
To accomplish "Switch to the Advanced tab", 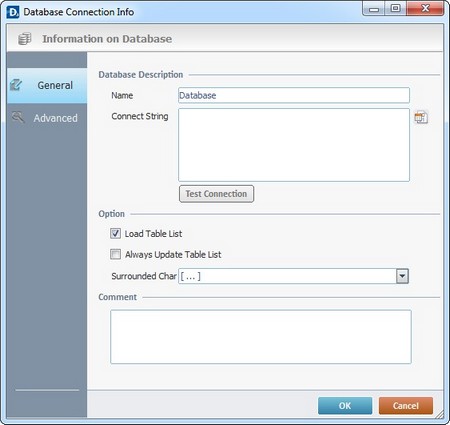I will [47, 118].
